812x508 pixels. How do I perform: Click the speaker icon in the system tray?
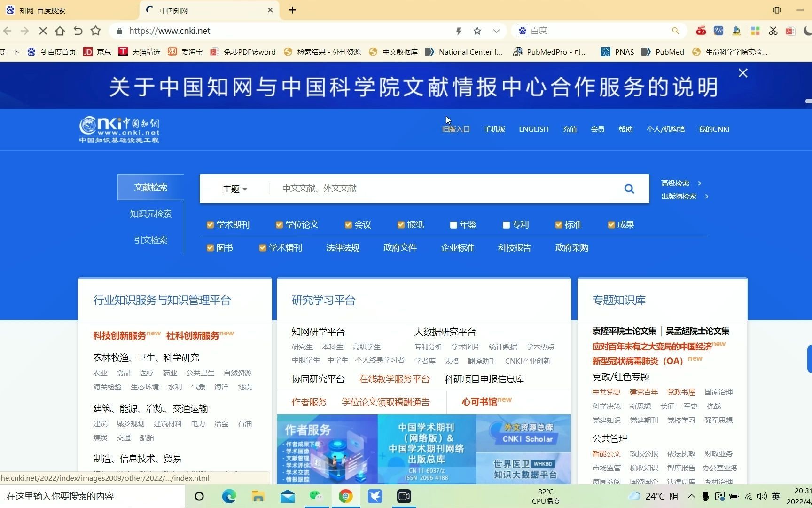tap(762, 496)
